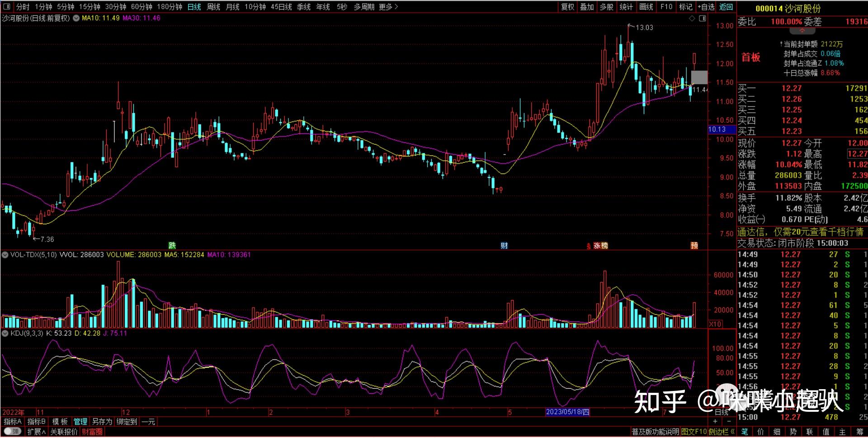This screenshot has width=868, height=438.
Task: Select the 10分钟 period
Action: pyautogui.click(x=255, y=7)
